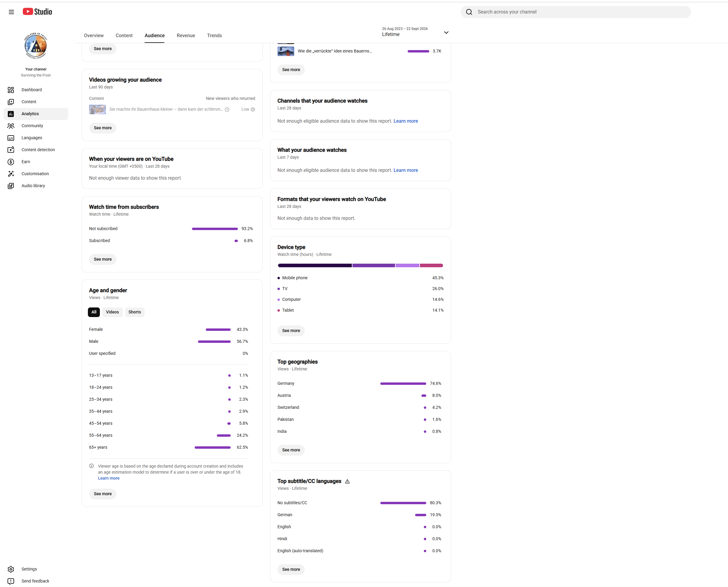Switch to the Content analytics tab
Viewport: 728px width, 587px height.
[124, 35]
